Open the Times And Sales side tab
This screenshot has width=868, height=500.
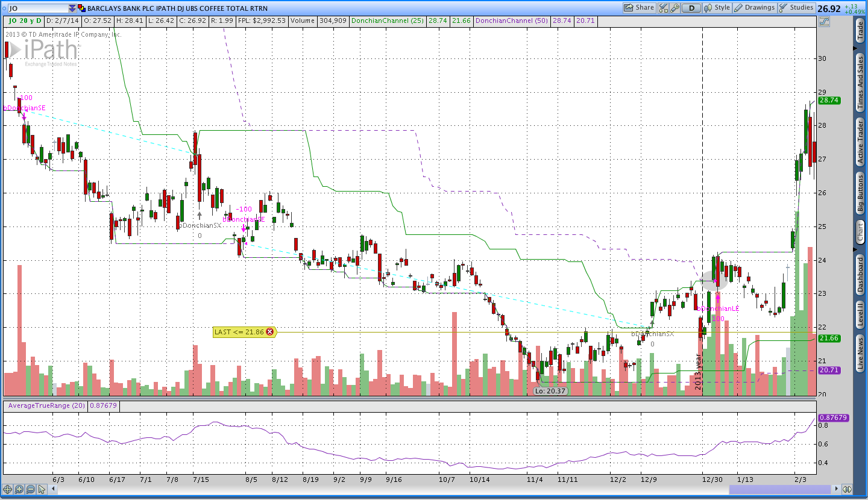(x=860, y=82)
